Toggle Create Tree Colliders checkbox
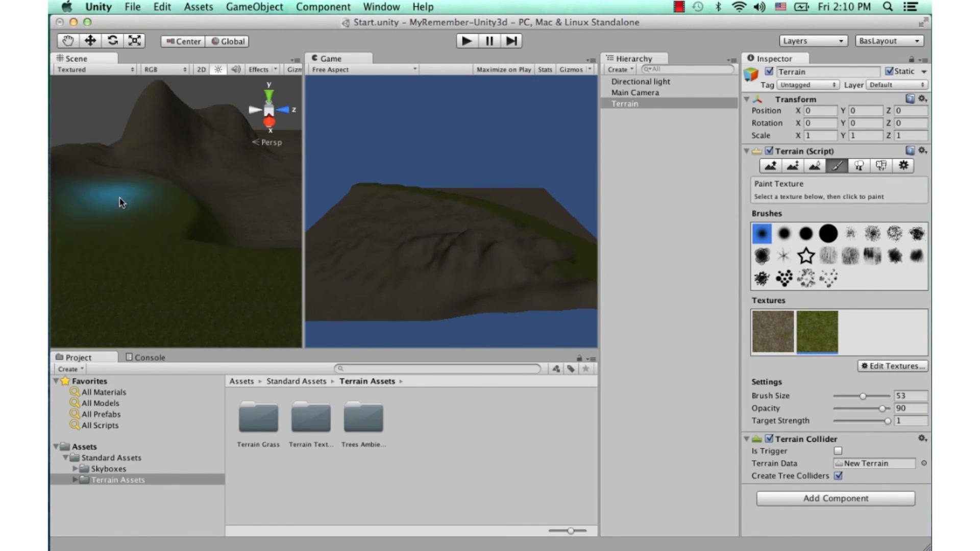This screenshot has width=980, height=551. 838,475
